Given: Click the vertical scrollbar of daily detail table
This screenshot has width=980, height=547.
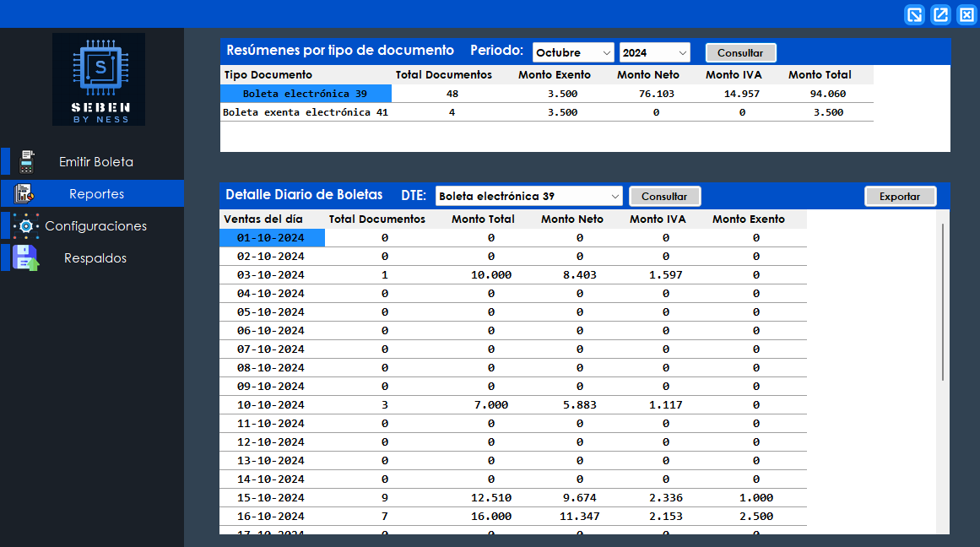Looking at the screenshot, I should coord(943,302).
